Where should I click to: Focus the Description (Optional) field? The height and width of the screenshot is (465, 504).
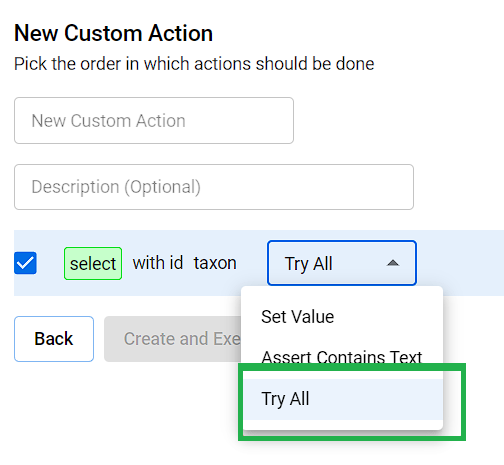point(214,187)
